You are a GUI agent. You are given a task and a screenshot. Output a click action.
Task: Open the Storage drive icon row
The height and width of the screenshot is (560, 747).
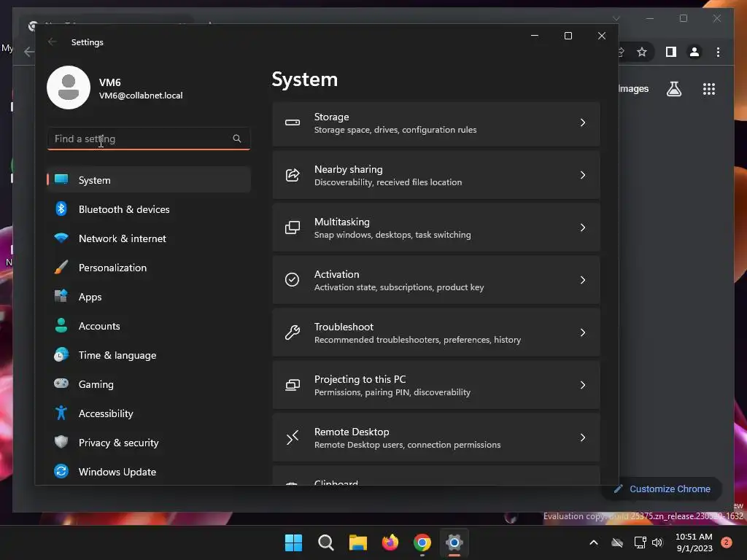click(436, 122)
